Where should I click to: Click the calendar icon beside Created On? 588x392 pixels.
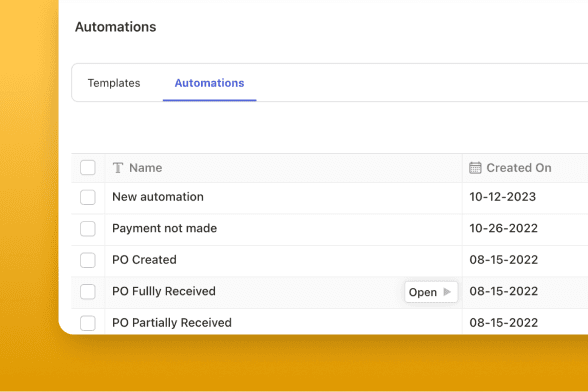475,168
